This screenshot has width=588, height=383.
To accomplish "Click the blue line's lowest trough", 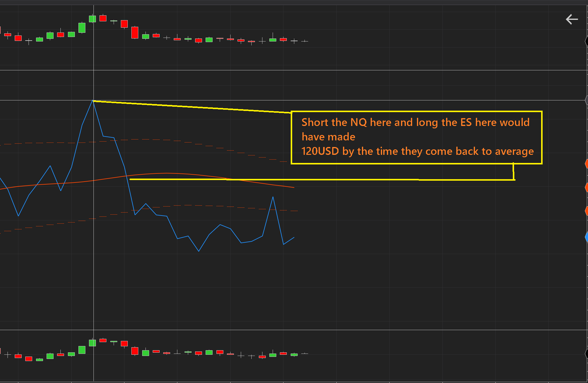I will pyautogui.click(x=199, y=251).
